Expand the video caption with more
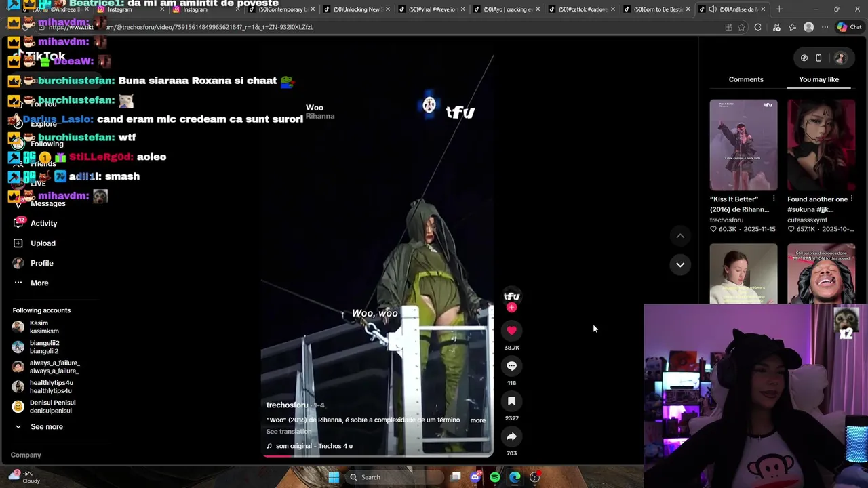The width and height of the screenshot is (868, 488). (478, 420)
